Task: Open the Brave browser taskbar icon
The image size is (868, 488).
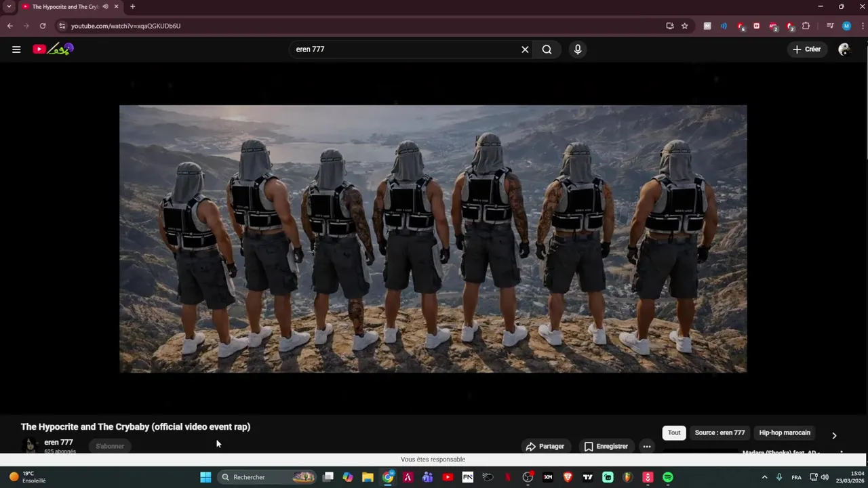Action: pos(568,477)
